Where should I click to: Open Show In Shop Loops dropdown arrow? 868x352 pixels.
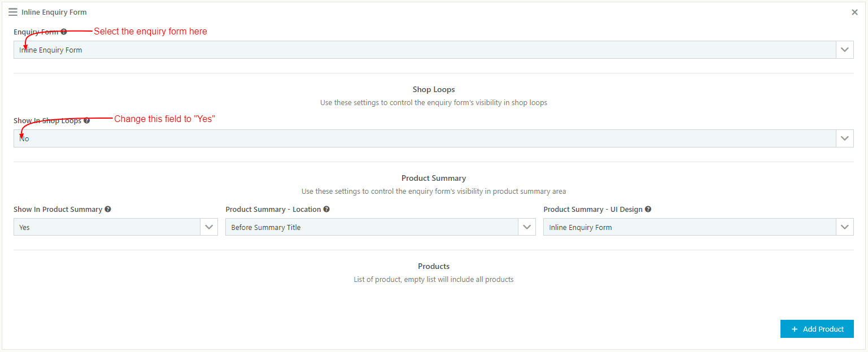point(845,138)
